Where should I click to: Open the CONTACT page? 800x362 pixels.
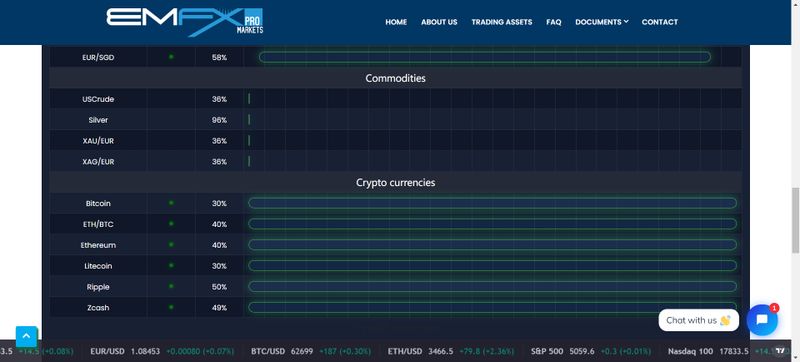point(660,22)
